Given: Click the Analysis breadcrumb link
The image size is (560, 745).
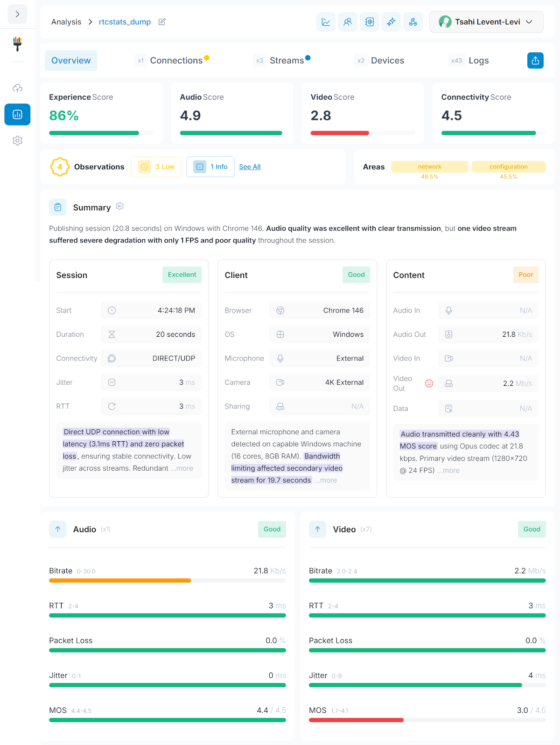Looking at the screenshot, I should pos(66,22).
